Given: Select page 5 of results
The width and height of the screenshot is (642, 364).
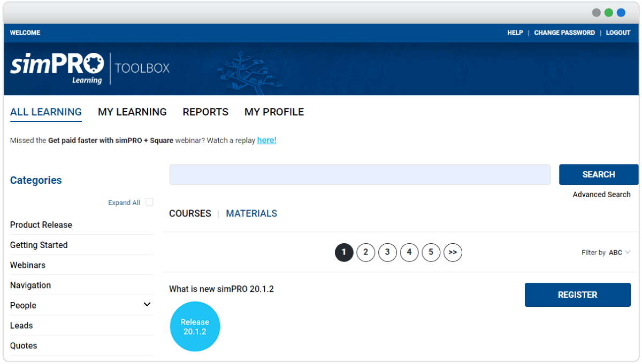Looking at the screenshot, I should [x=431, y=252].
